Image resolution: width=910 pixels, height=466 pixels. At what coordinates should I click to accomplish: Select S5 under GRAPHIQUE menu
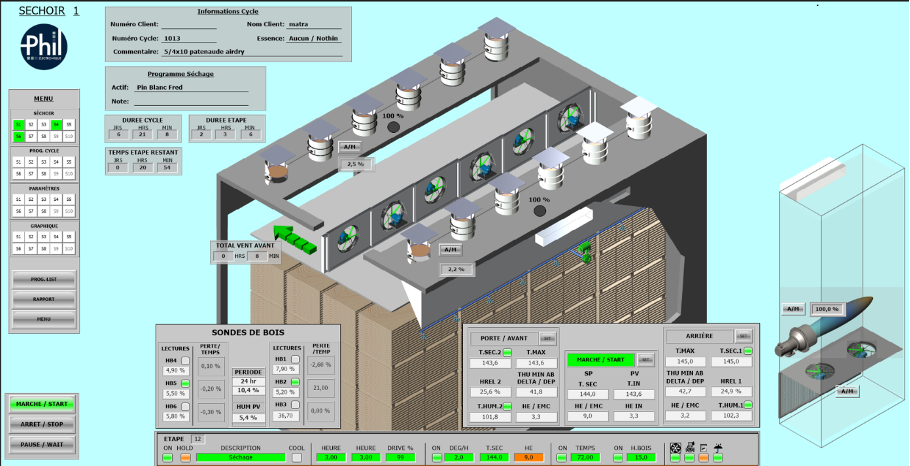point(69,237)
